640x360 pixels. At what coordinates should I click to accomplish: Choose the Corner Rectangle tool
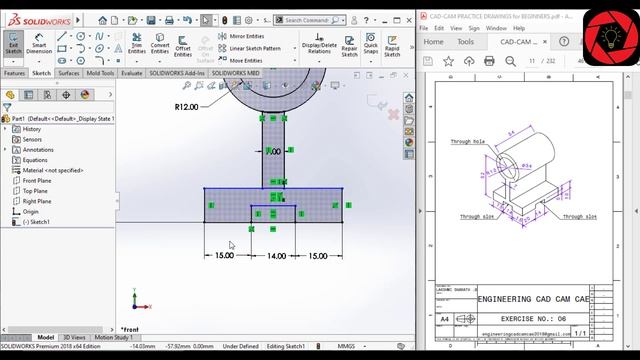click(x=62, y=49)
